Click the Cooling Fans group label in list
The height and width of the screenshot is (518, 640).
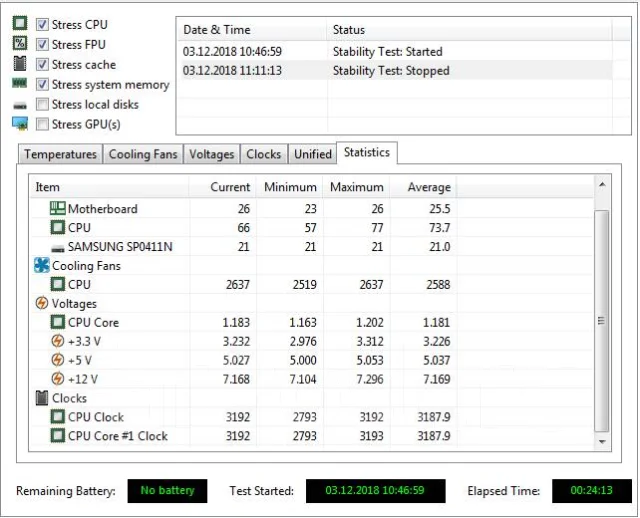click(x=86, y=265)
